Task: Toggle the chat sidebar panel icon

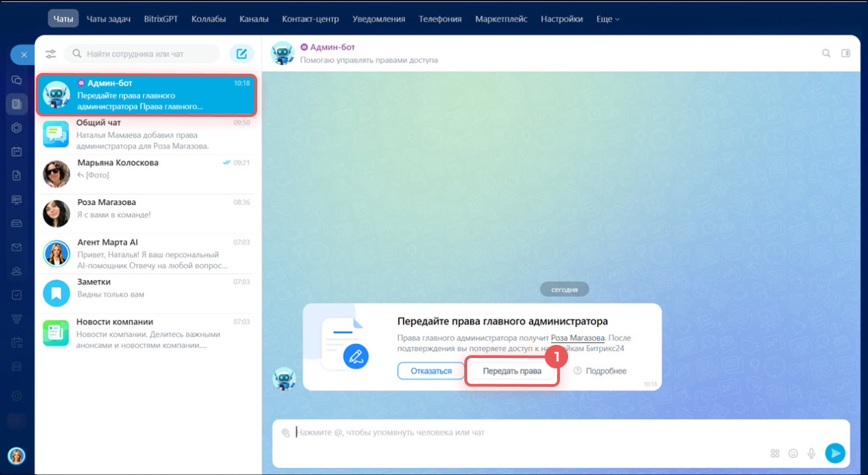Action: (846, 53)
